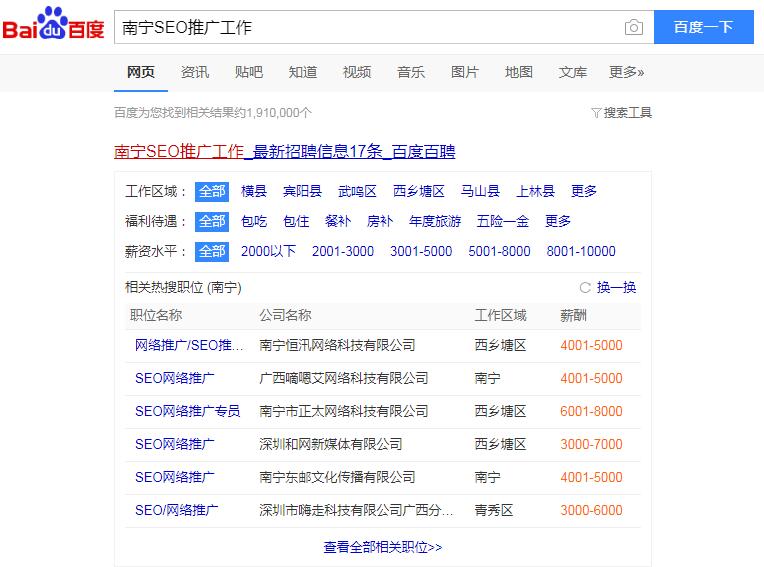Select the 西乡塘区 work area filter
This screenshot has width=764, height=567.
click(x=419, y=191)
